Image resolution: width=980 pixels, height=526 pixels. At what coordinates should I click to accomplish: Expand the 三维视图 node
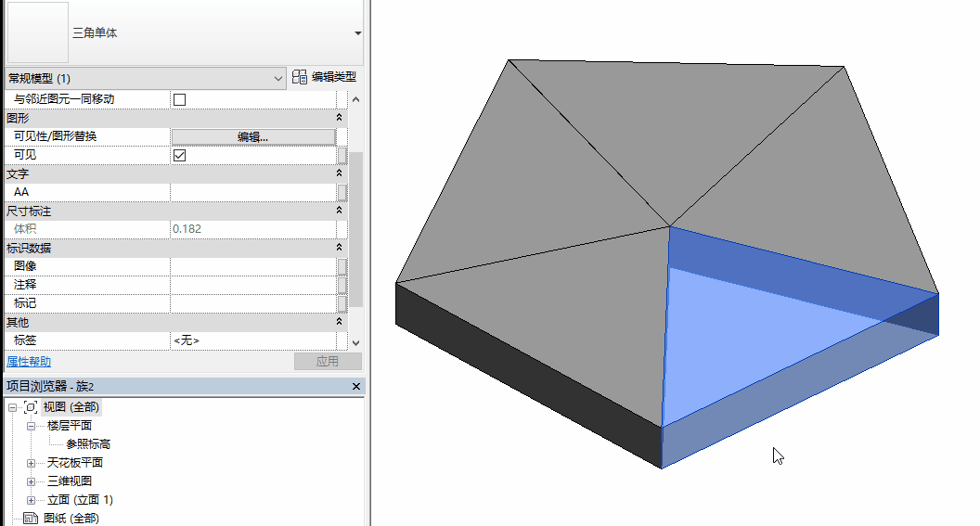31,481
